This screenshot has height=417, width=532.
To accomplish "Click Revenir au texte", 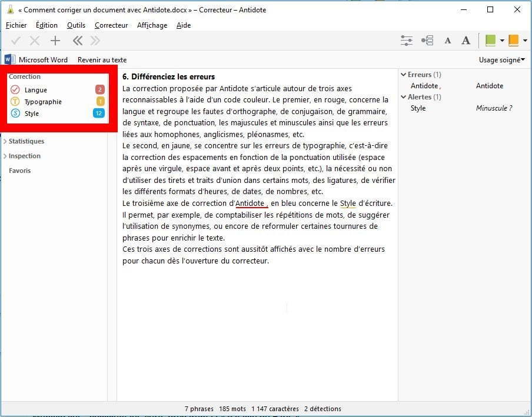I will click(x=102, y=60).
